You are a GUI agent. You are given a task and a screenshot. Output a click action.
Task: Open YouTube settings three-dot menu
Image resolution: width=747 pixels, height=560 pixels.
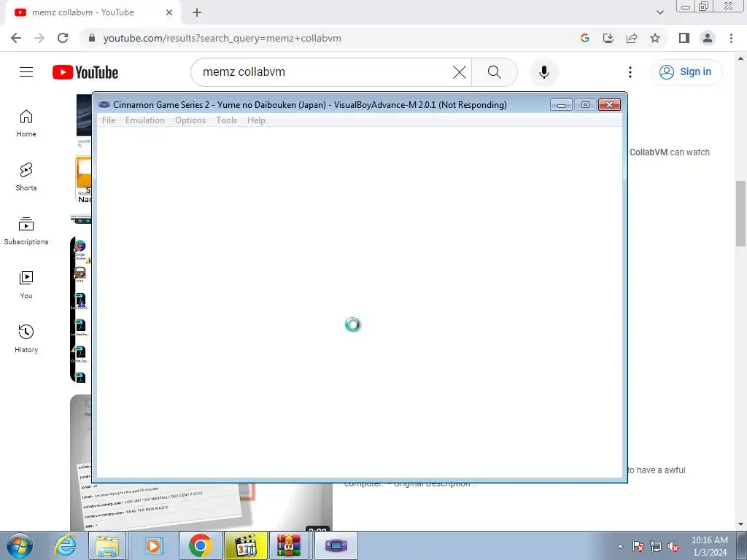coord(630,72)
